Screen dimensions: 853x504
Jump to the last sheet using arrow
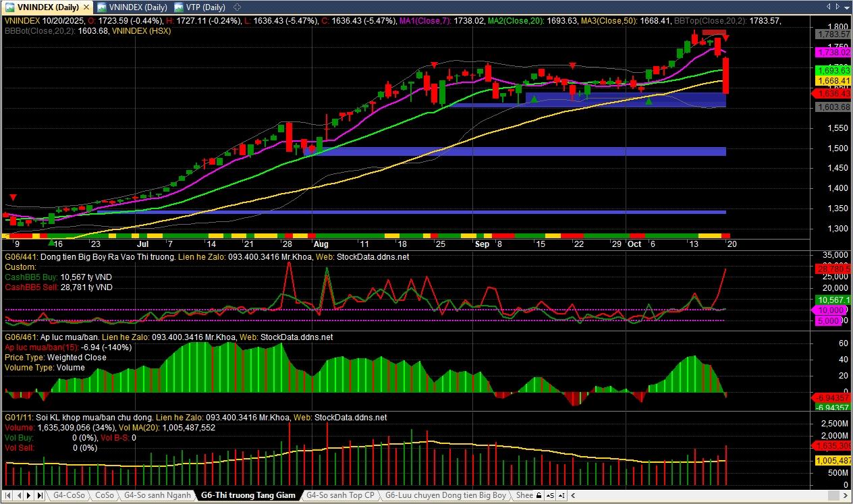tap(40, 495)
